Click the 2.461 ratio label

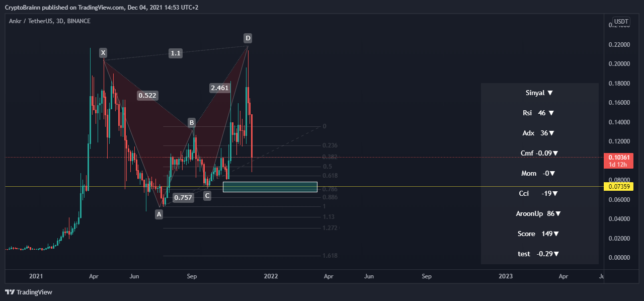220,88
